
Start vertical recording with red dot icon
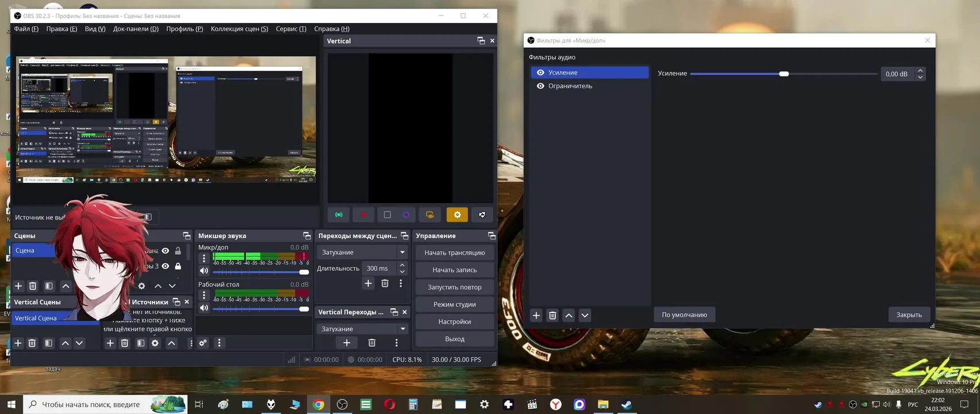pyautogui.click(x=364, y=214)
